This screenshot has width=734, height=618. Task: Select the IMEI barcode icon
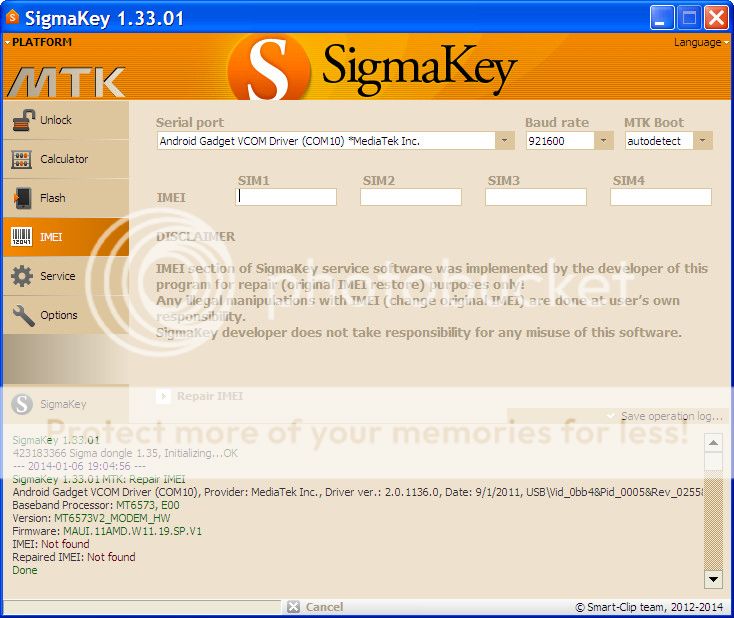pyautogui.click(x=22, y=237)
